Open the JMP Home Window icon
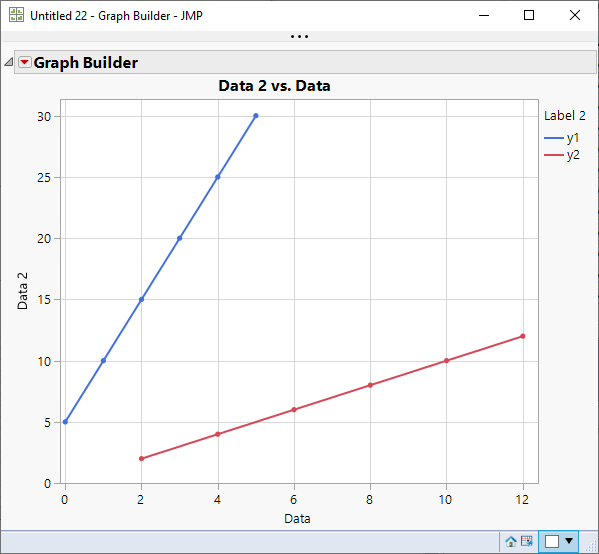599x554 pixels. pos(511,541)
